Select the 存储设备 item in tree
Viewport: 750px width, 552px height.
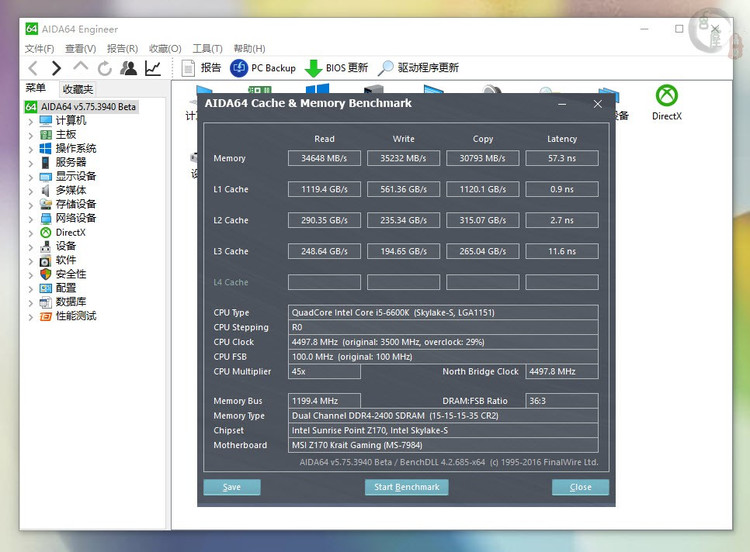pyautogui.click(x=75, y=205)
